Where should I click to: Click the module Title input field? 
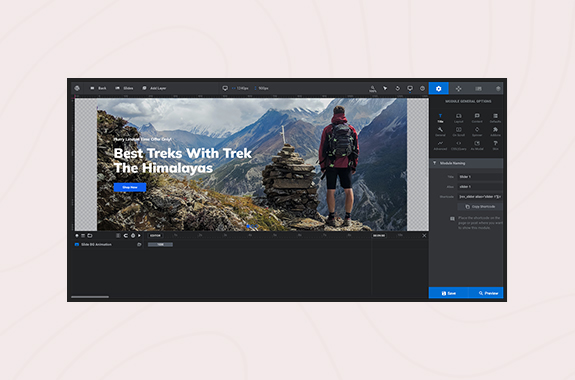(x=480, y=177)
